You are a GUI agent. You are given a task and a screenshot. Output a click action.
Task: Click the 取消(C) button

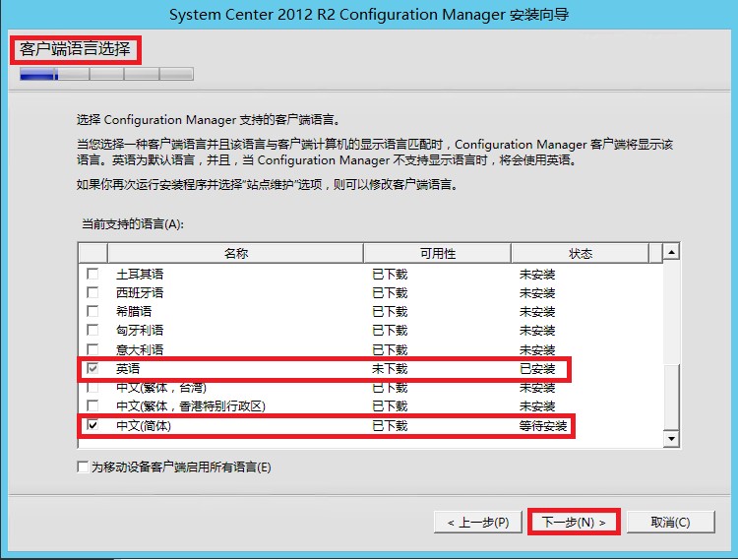coord(670,523)
